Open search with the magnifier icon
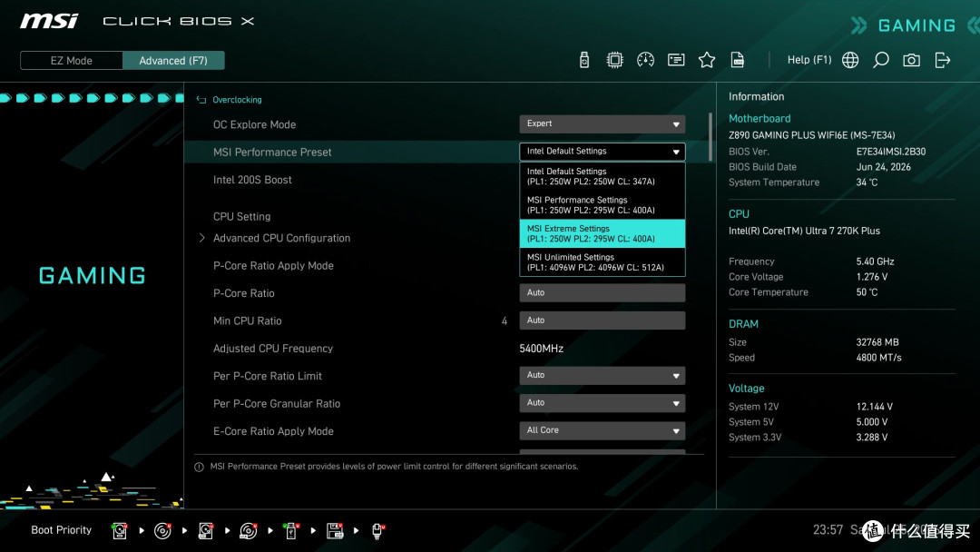 (x=880, y=60)
